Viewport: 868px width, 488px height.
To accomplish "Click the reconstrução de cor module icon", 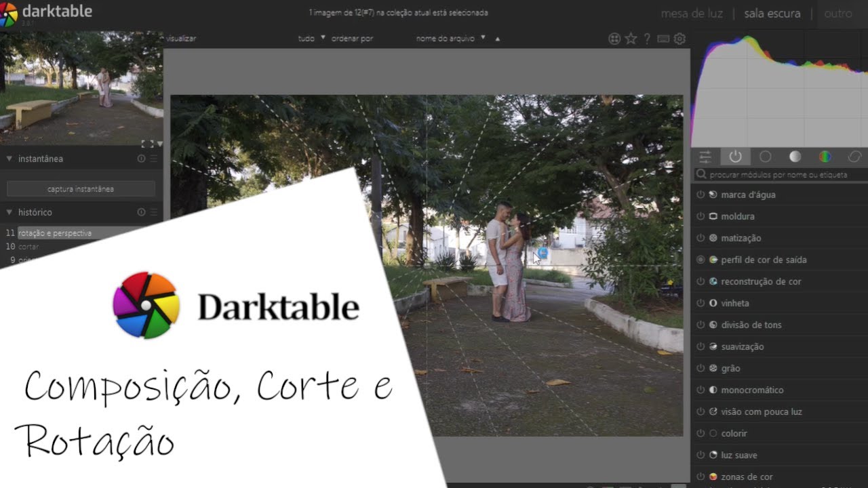I will pos(713,281).
